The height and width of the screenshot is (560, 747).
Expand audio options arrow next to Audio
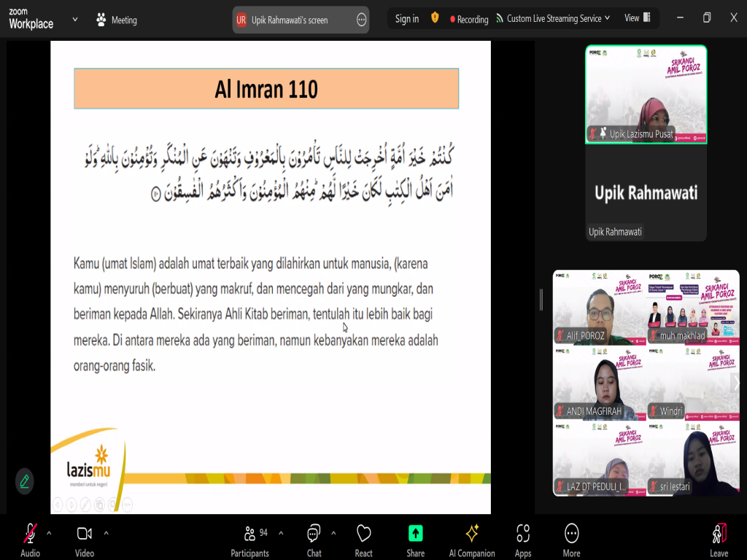[49, 533]
